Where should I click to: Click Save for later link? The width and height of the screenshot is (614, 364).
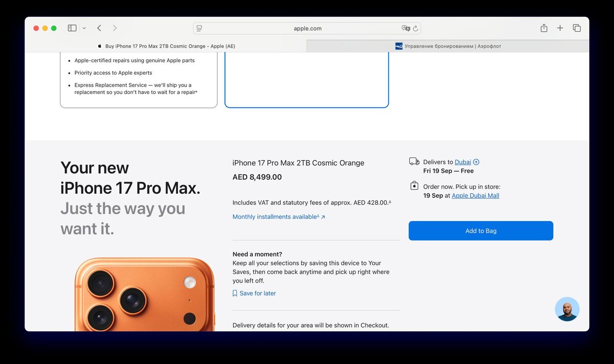tap(257, 293)
